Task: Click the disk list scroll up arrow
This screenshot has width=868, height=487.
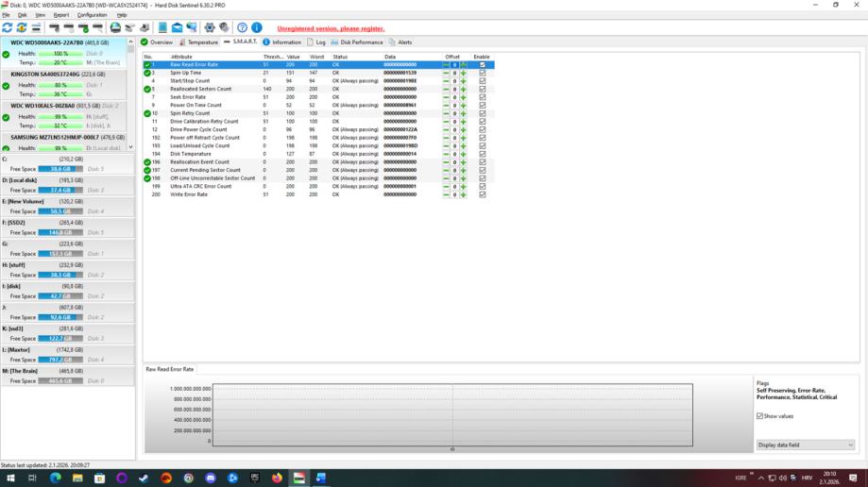Action: pyautogui.click(x=130, y=42)
